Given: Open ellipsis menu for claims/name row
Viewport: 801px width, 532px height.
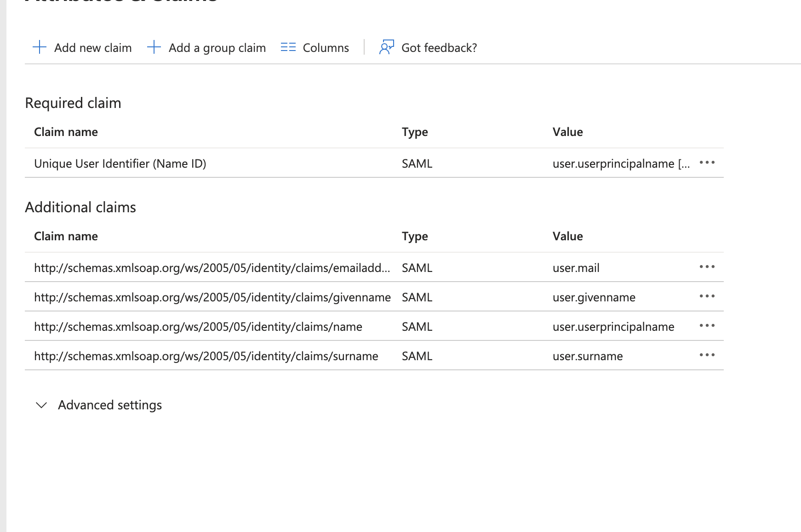Looking at the screenshot, I should tap(707, 326).
